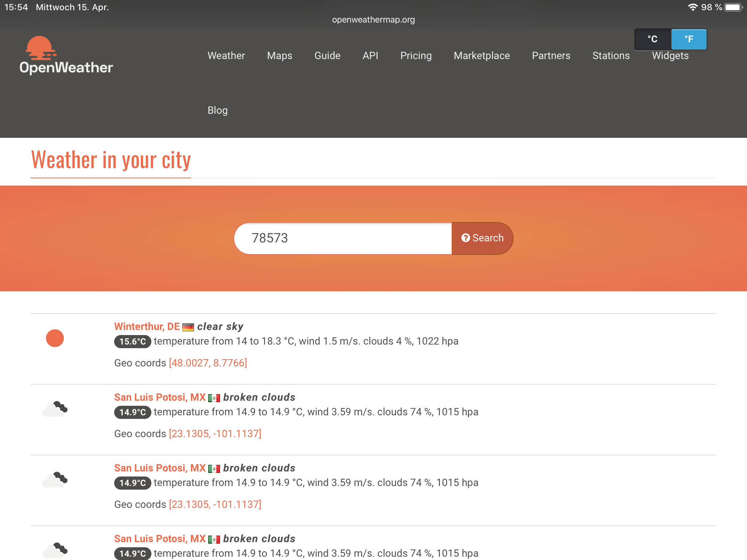Tap the battery icon in status bar

733,7
